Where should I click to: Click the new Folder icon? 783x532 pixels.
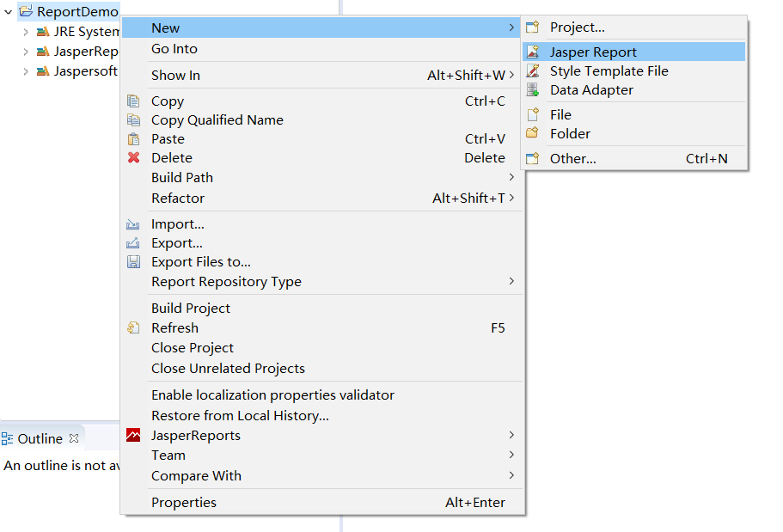(533, 134)
